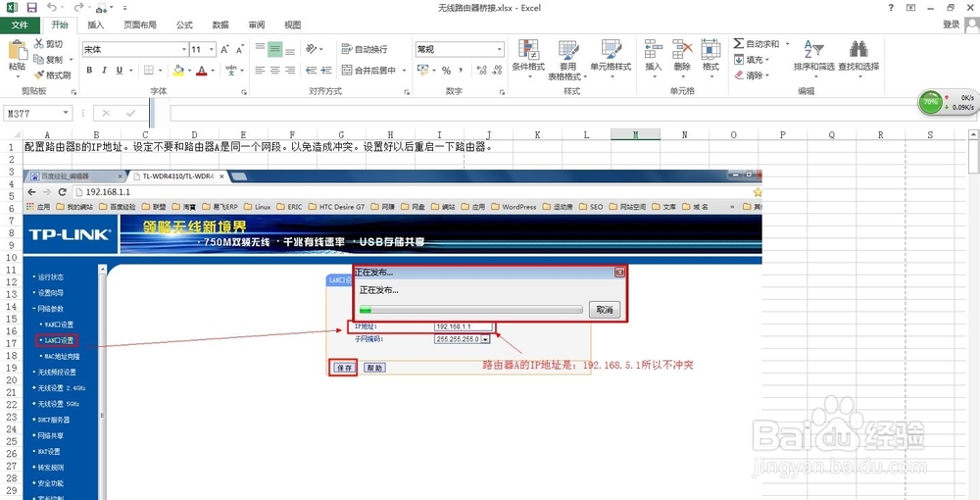The width and height of the screenshot is (980, 500).
Task: Open 条件格式 conditional formatting
Action: coord(529,60)
